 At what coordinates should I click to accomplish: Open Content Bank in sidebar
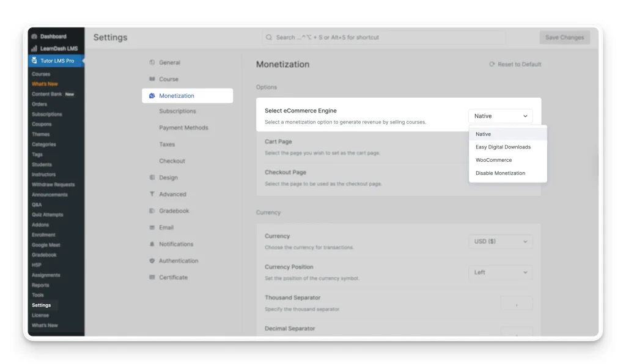pyautogui.click(x=46, y=94)
